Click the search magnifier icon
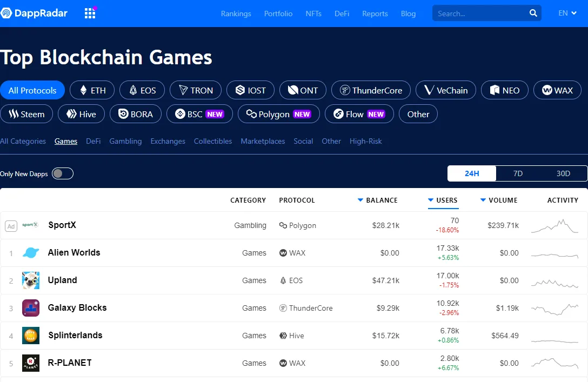This screenshot has width=588, height=382. point(533,13)
